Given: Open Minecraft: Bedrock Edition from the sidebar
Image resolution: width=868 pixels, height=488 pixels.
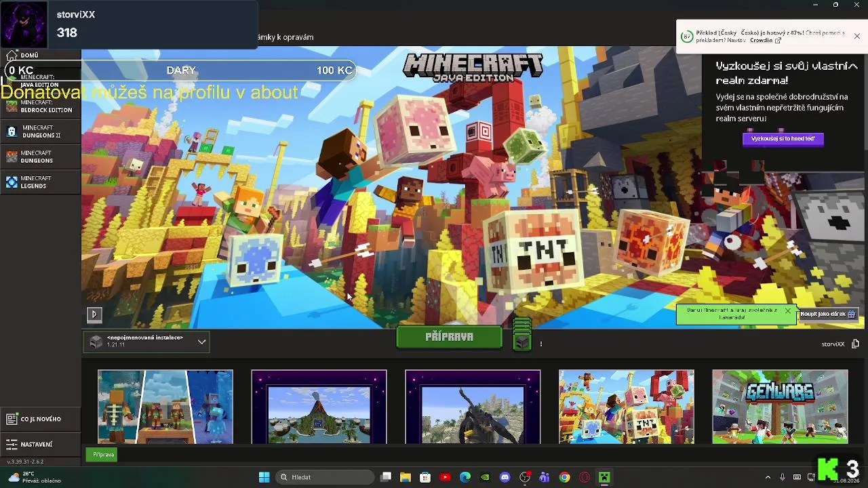Looking at the screenshot, I should pyautogui.click(x=40, y=106).
